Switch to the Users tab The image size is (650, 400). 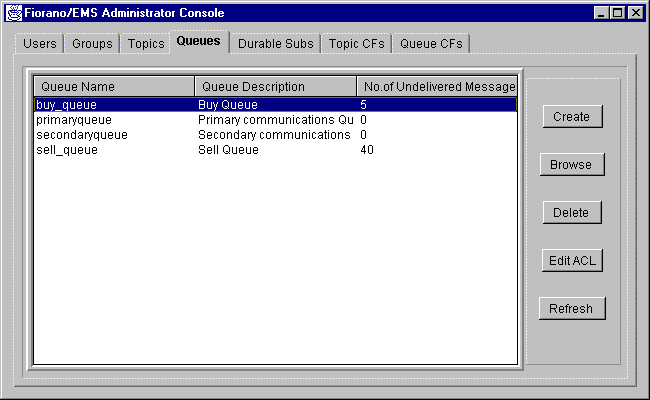(40, 44)
